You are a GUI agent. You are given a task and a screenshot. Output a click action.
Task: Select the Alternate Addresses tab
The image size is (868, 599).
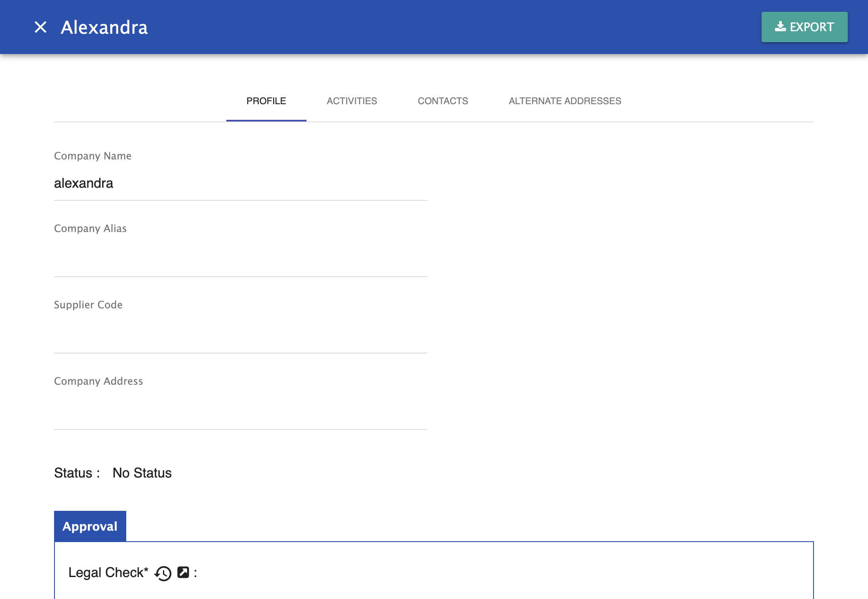(565, 101)
